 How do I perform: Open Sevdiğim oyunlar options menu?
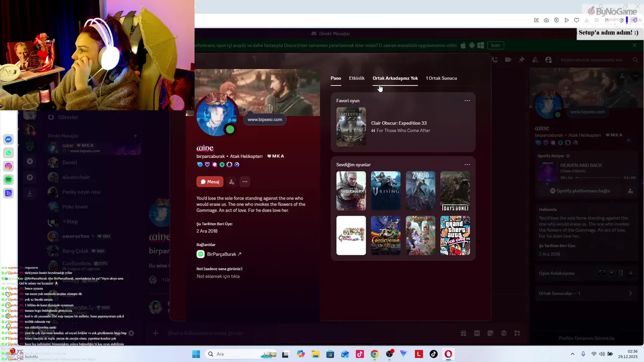(x=467, y=164)
